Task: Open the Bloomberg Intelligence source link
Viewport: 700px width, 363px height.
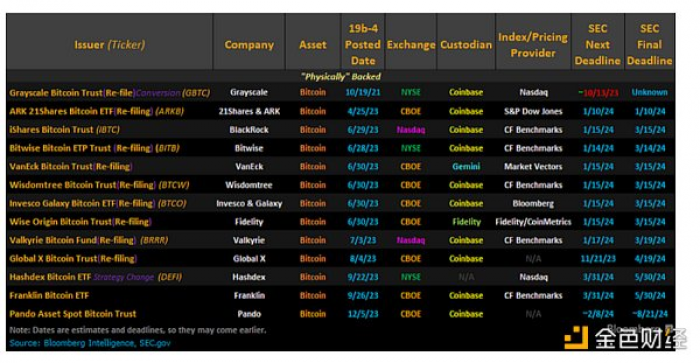Action: (x=89, y=343)
